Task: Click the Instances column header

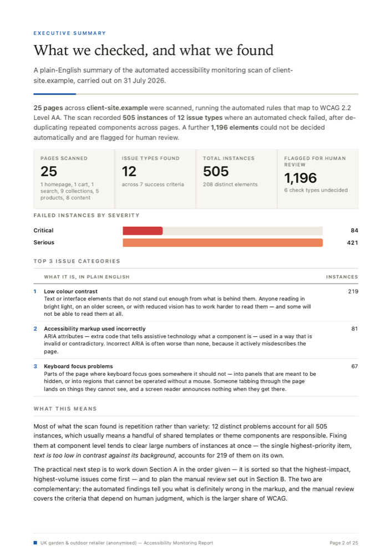Action: tap(342, 277)
